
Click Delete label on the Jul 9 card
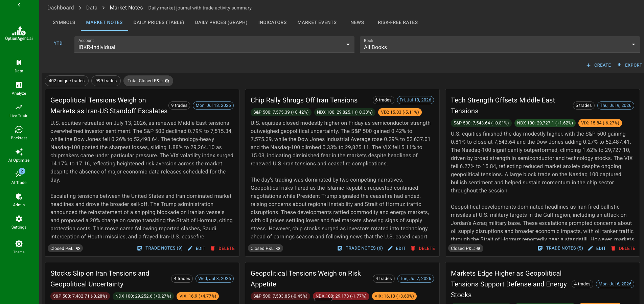pos(627,249)
